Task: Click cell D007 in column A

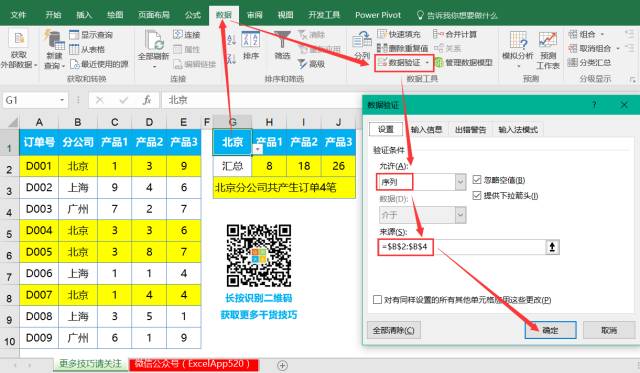Action: coord(39,295)
